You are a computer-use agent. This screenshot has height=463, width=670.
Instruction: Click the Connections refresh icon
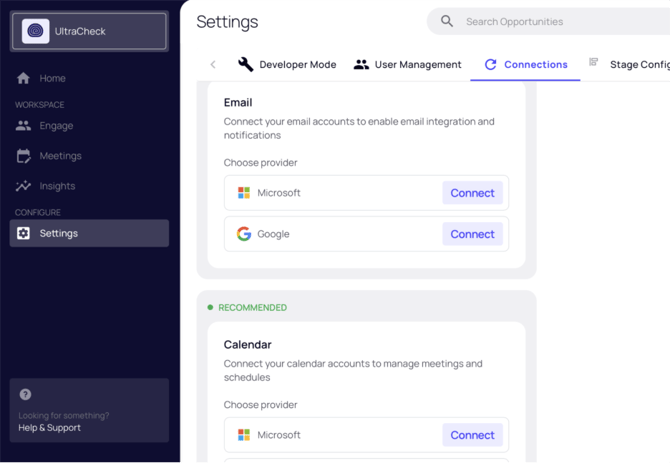[490, 64]
